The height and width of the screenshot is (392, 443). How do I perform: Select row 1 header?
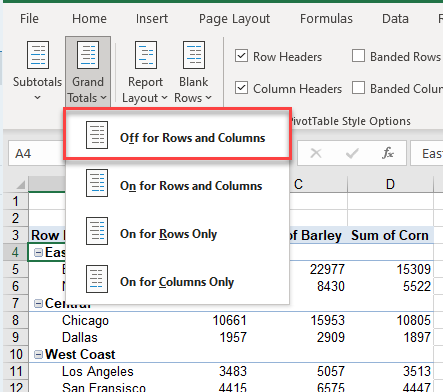click(15, 201)
